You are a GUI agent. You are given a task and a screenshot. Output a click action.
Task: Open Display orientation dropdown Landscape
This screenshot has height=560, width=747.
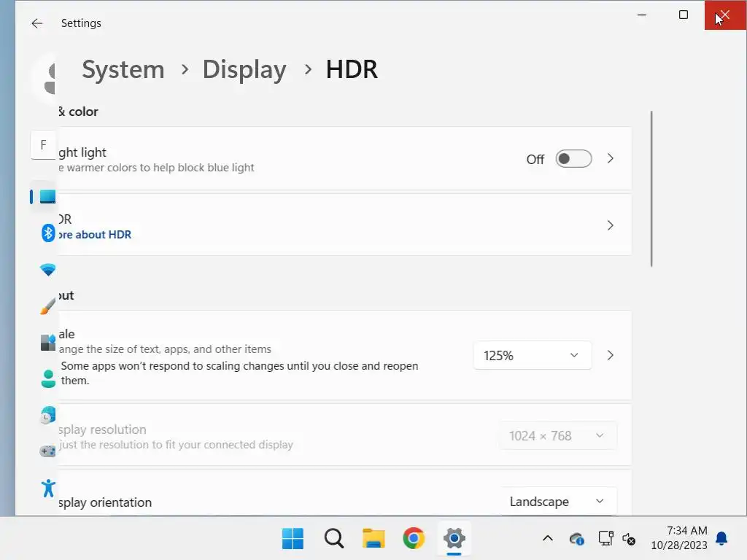click(557, 501)
